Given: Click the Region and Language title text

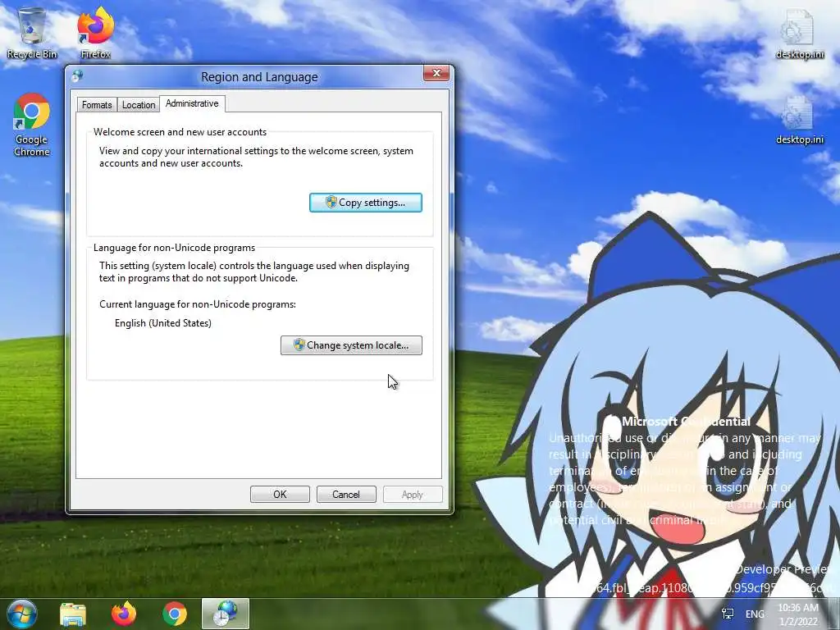Looking at the screenshot, I should [x=259, y=77].
